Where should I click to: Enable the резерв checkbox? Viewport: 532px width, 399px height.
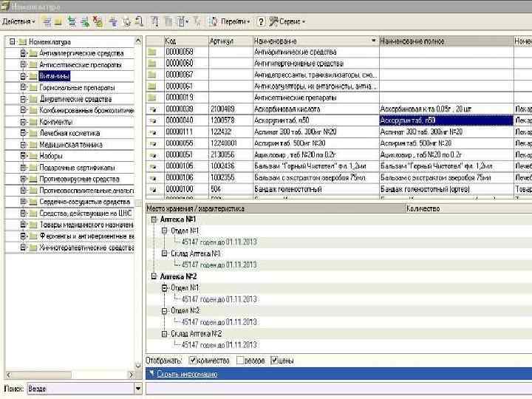pyautogui.click(x=241, y=361)
